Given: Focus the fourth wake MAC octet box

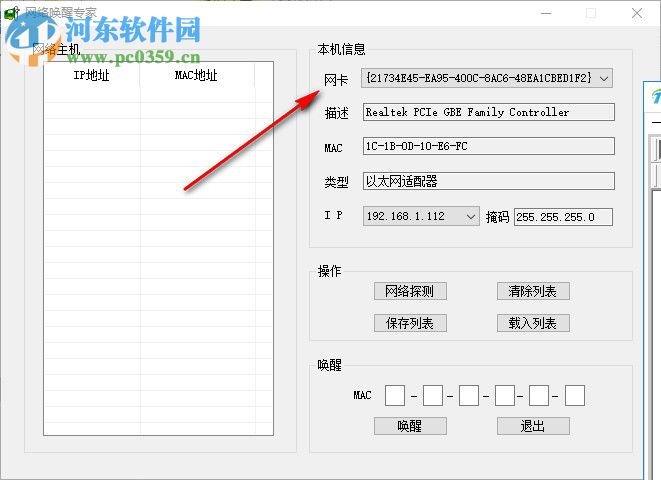Looking at the screenshot, I should (x=505, y=395).
